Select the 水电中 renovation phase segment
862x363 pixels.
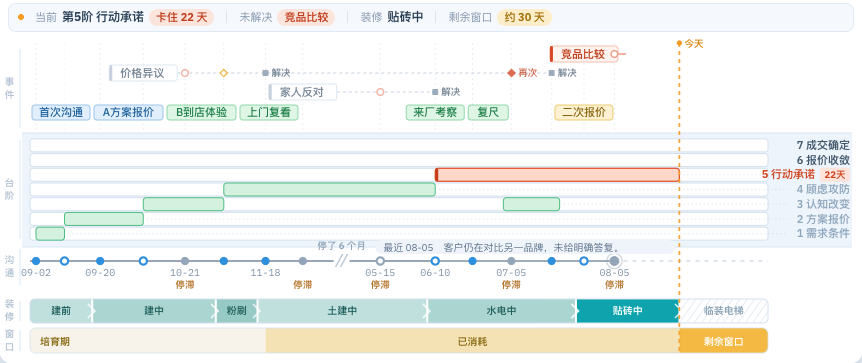pyautogui.click(x=501, y=311)
